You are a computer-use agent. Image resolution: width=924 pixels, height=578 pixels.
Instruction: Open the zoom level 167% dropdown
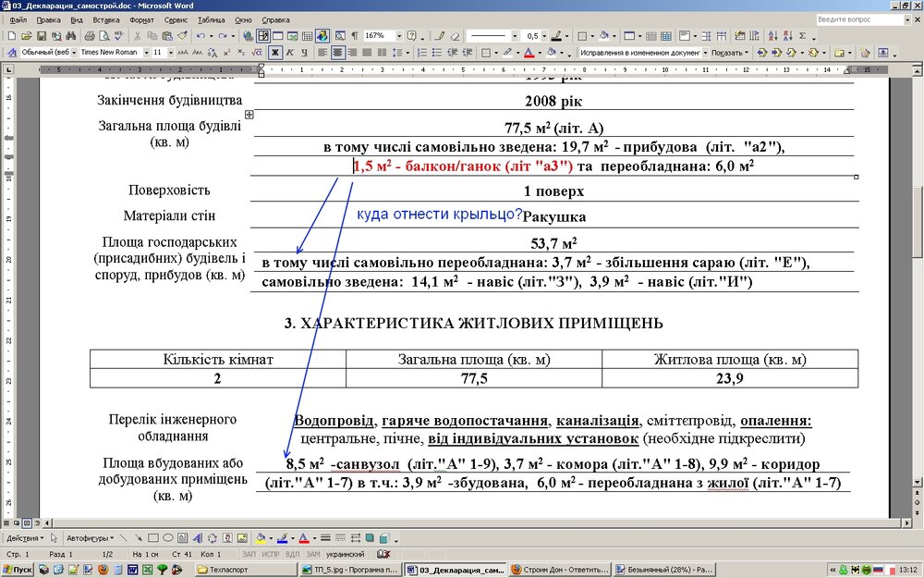[x=399, y=36]
